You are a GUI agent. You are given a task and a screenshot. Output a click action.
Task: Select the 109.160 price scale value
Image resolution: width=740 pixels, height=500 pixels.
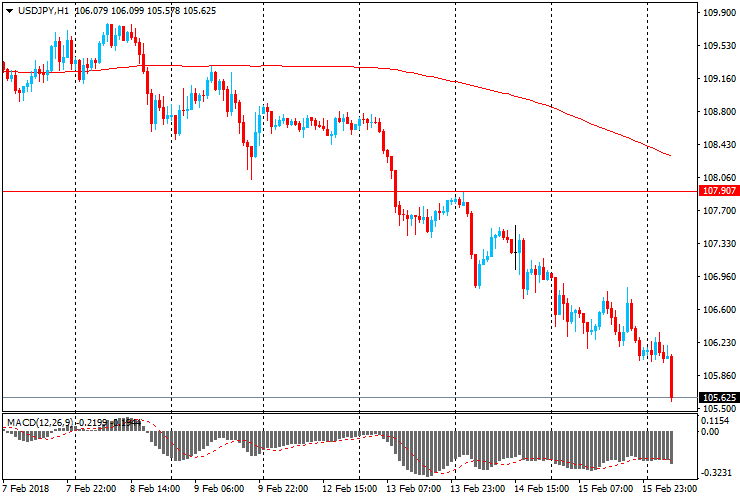719,79
